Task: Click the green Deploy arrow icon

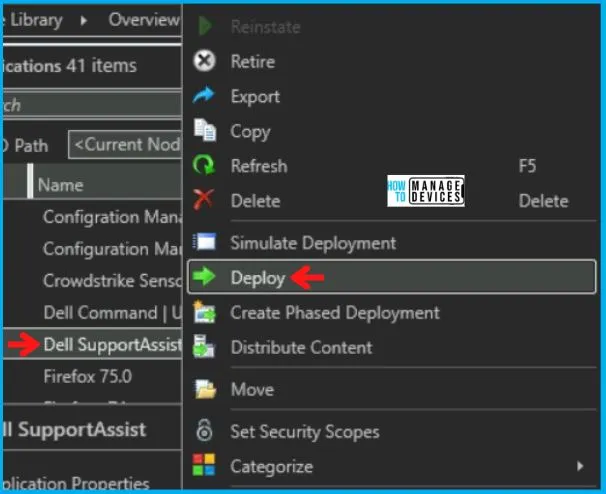Action: point(204,276)
